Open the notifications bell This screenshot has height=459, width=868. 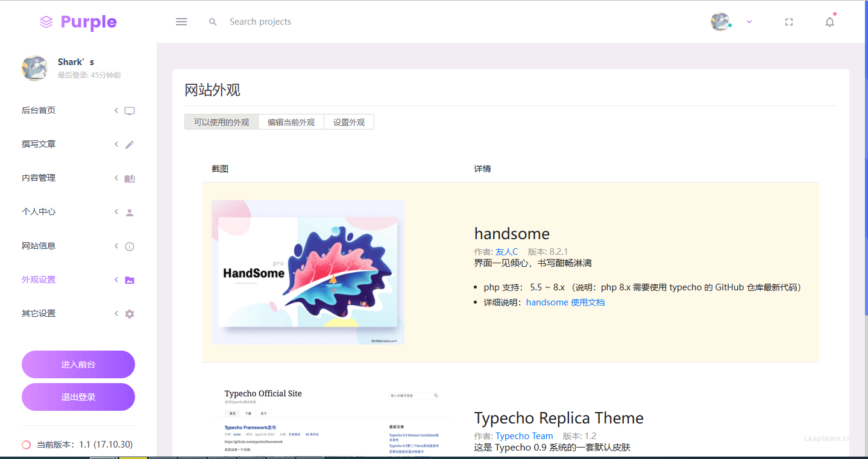pos(830,22)
